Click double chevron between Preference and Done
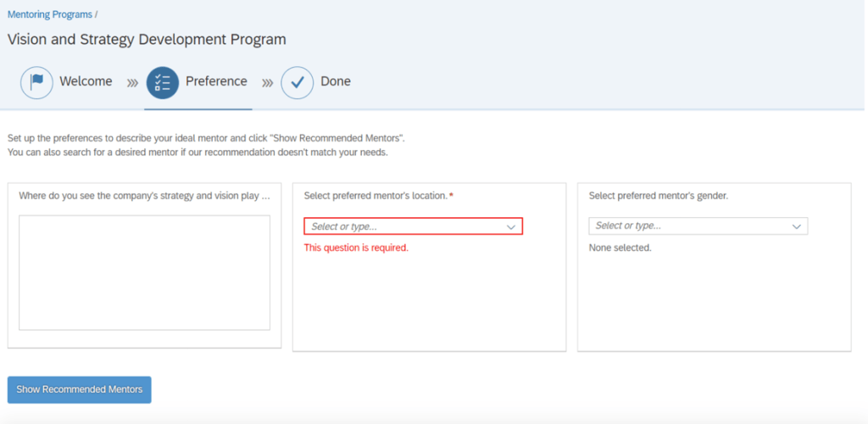The height and width of the screenshot is (424, 868). (268, 83)
